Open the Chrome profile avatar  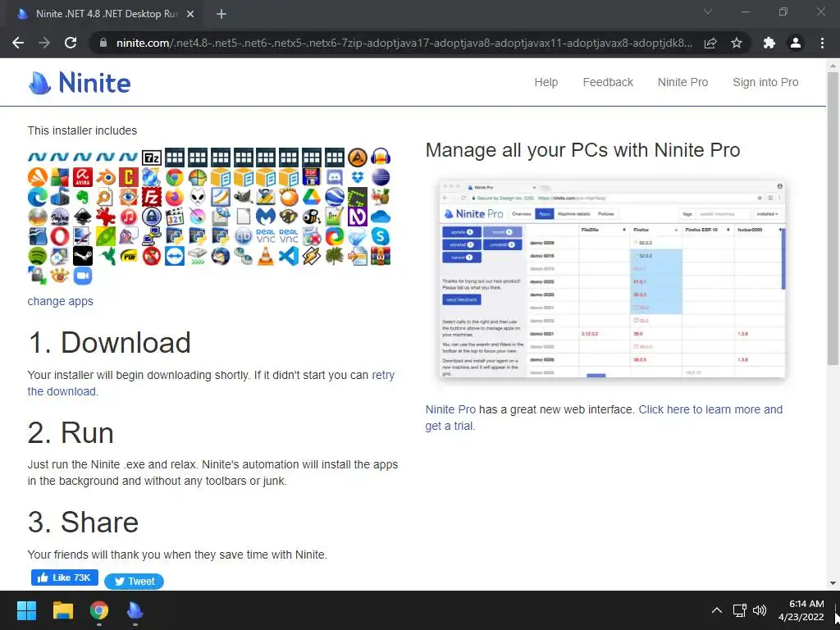[796, 43]
